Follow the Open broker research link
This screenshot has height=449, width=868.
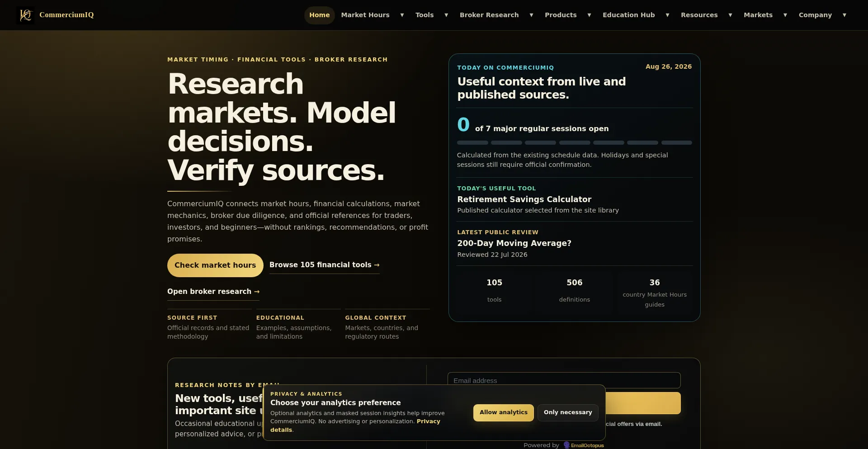click(x=213, y=292)
